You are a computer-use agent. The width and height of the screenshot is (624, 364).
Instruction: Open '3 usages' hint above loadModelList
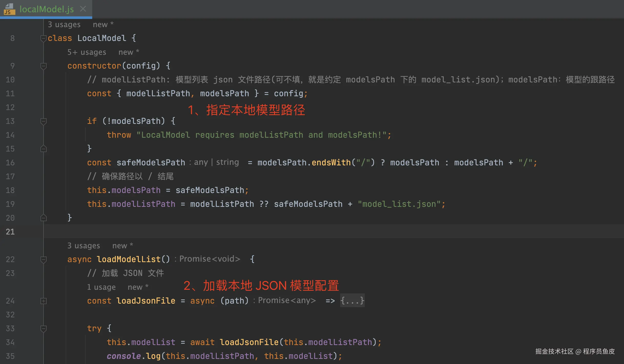(x=84, y=246)
